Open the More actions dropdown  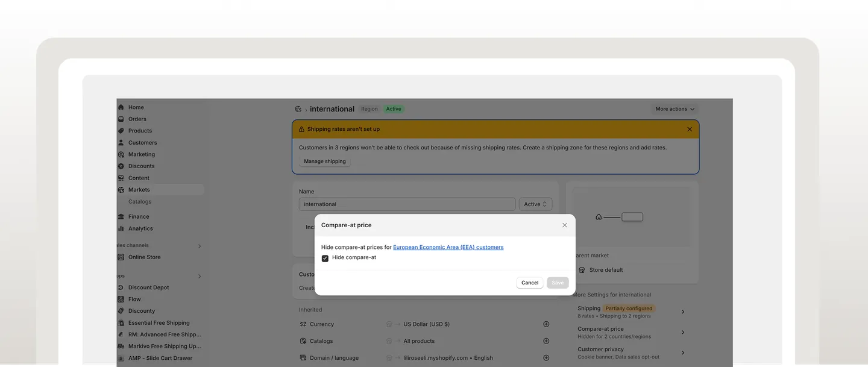(x=675, y=109)
